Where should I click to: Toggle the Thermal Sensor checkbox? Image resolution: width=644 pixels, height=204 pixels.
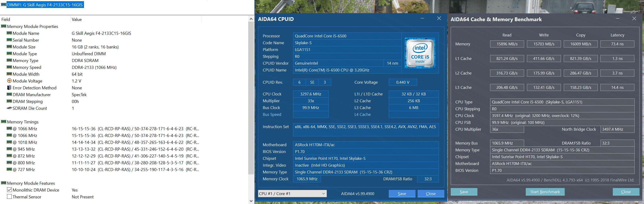click(9, 196)
